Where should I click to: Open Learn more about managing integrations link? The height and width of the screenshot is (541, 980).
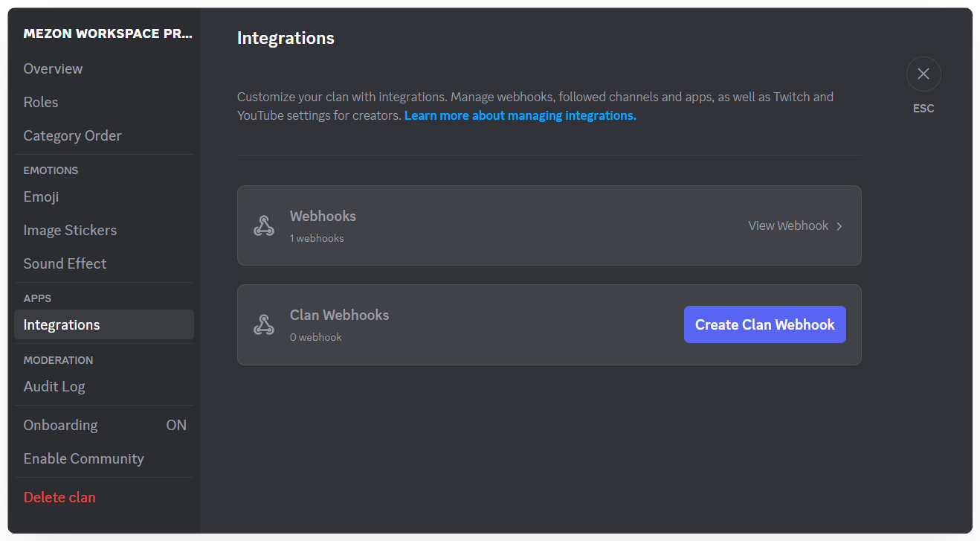coord(520,115)
